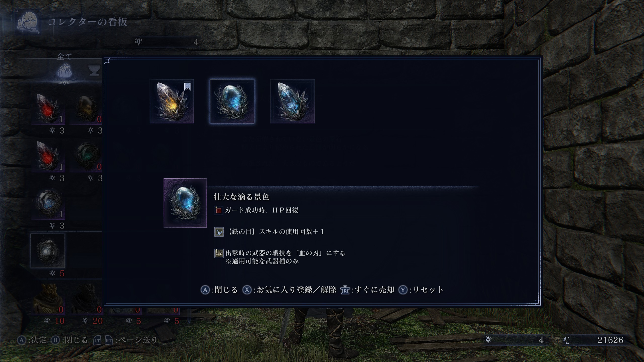This screenshot has height=362, width=644.
Task: Click B:閉じる in bottom hints
Action: pyautogui.click(x=69, y=340)
